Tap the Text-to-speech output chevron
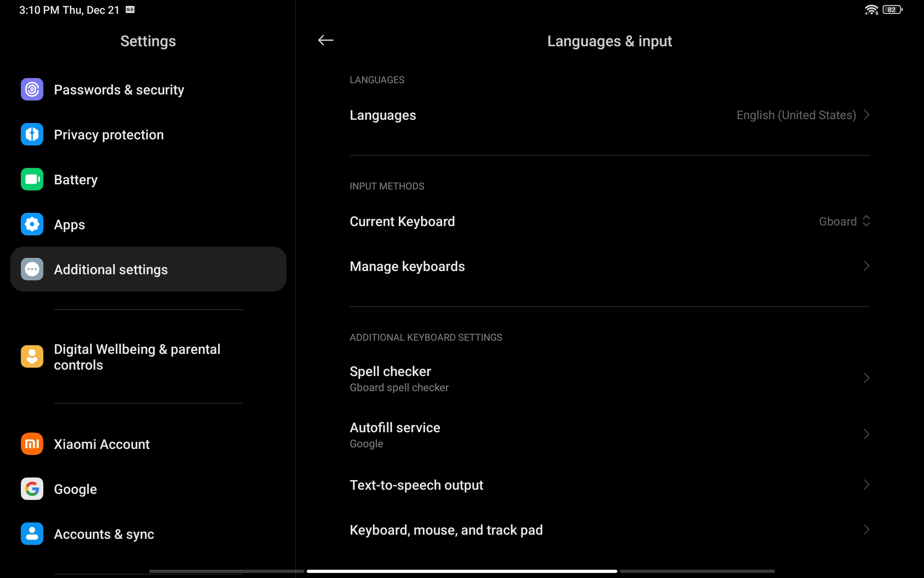 (866, 485)
